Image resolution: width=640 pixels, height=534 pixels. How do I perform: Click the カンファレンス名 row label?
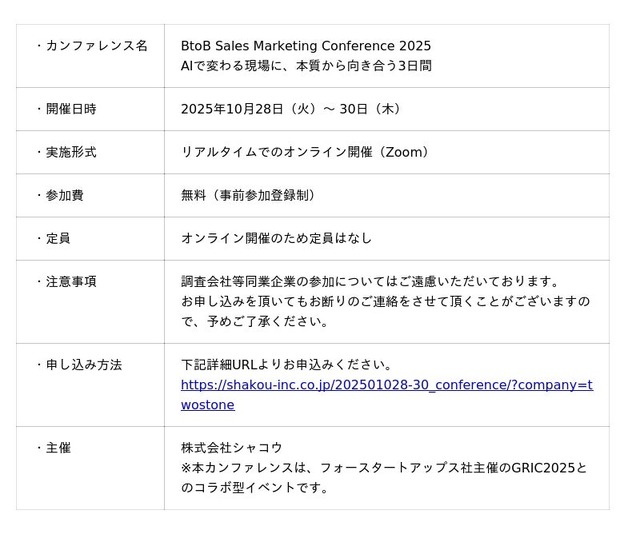coord(96,46)
